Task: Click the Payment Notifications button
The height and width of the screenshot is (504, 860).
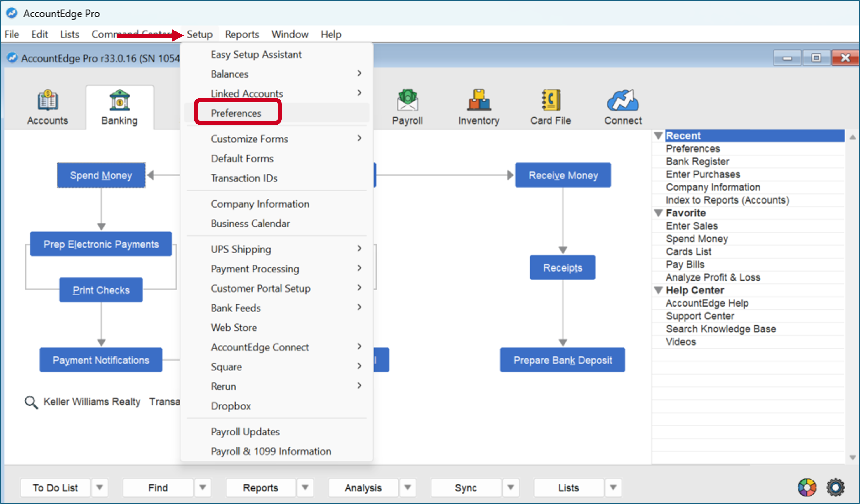Action: (101, 360)
